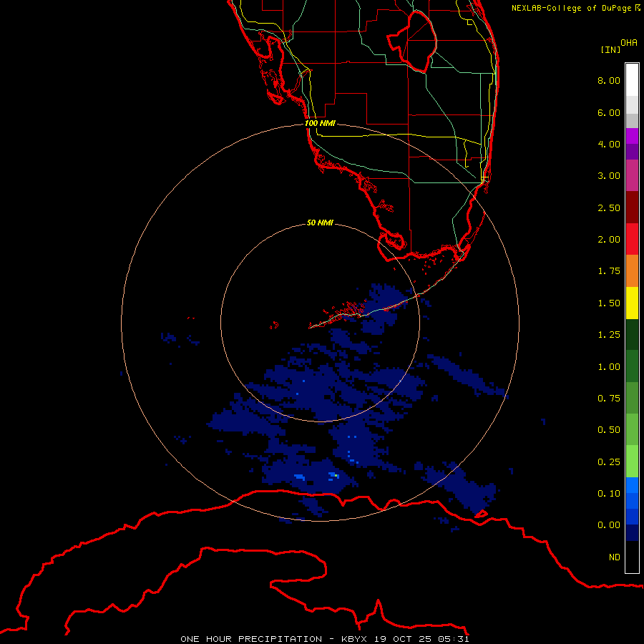
Task: Click the 3.00 legend value
Action: pos(609,176)
